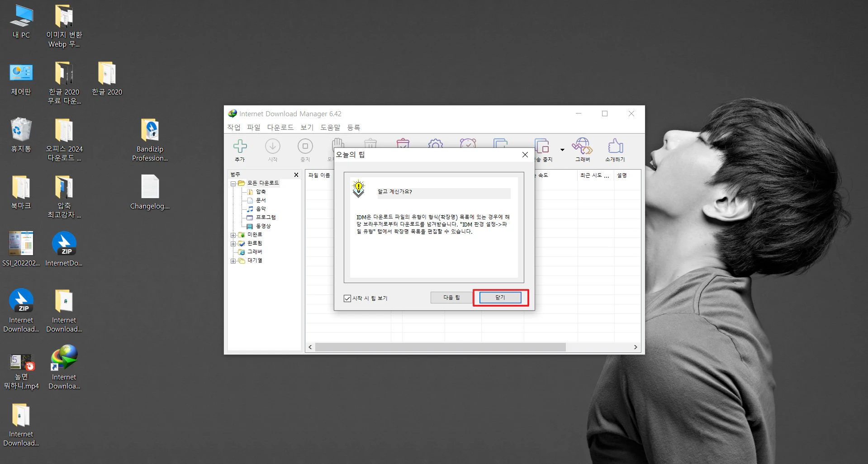868x464 pixels.
Task: Expand the 완료됨 tree node
Action: point(233,244)
